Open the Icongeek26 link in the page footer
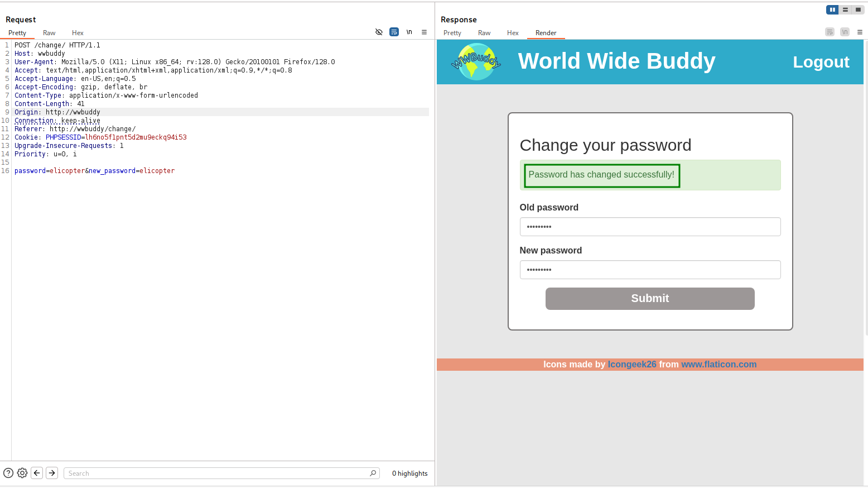 point(632,364)
